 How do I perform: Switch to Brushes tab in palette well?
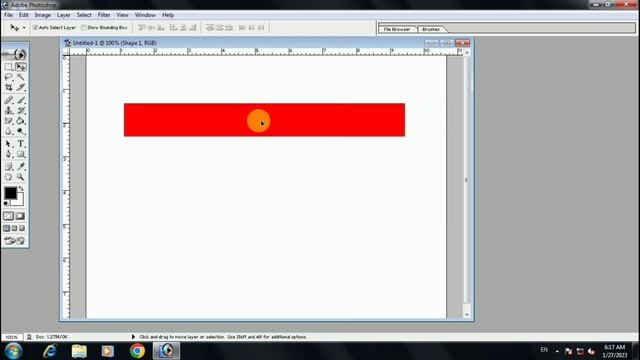pyautogui.click(x=431, y=29)
